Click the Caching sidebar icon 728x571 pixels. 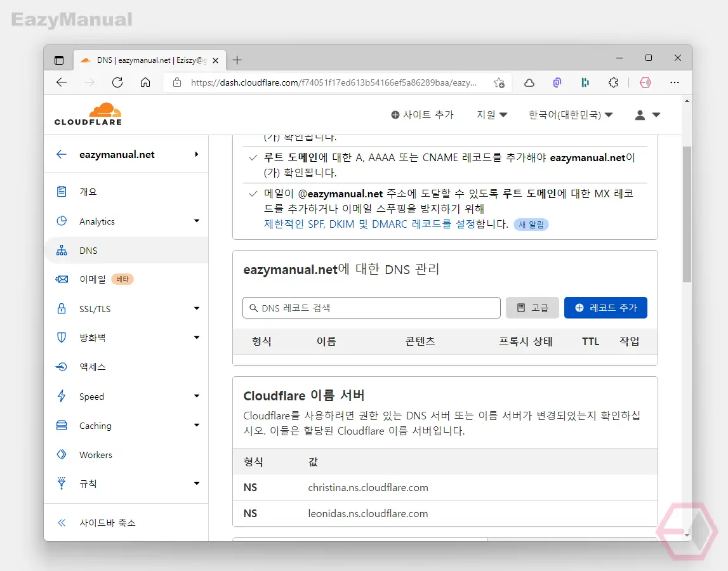click(x=62, y=425)
